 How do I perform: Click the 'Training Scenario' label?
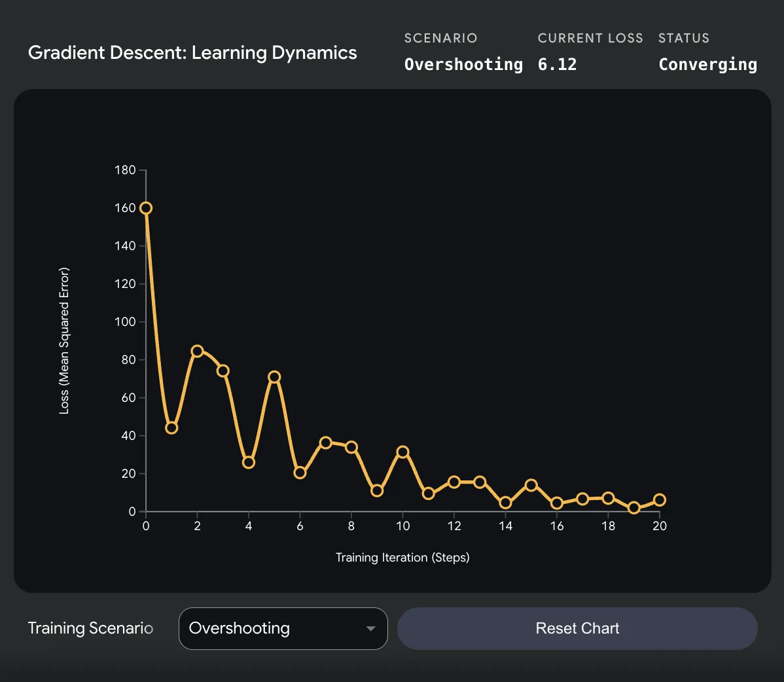[x=90, y=628]
